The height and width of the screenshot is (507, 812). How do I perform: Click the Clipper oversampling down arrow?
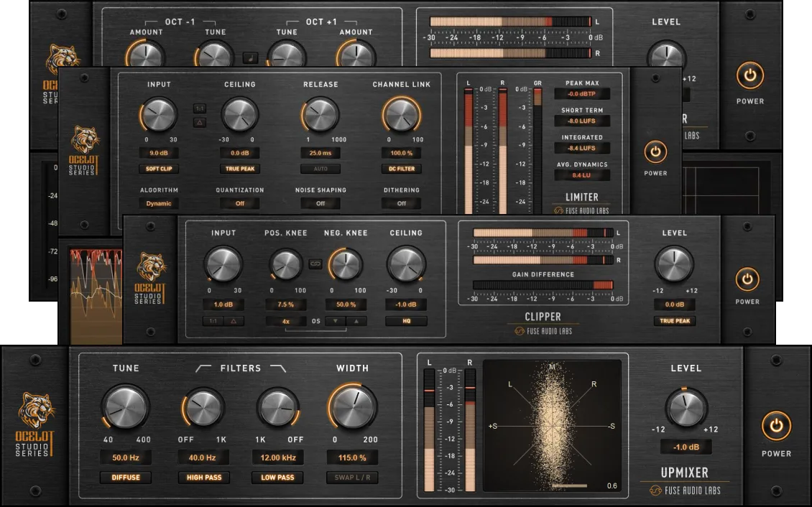335,321
